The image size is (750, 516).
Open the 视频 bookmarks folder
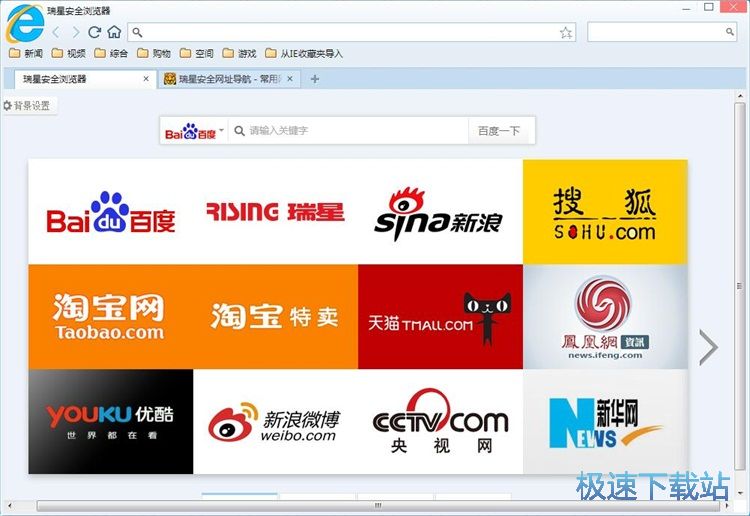pos(69,53)
